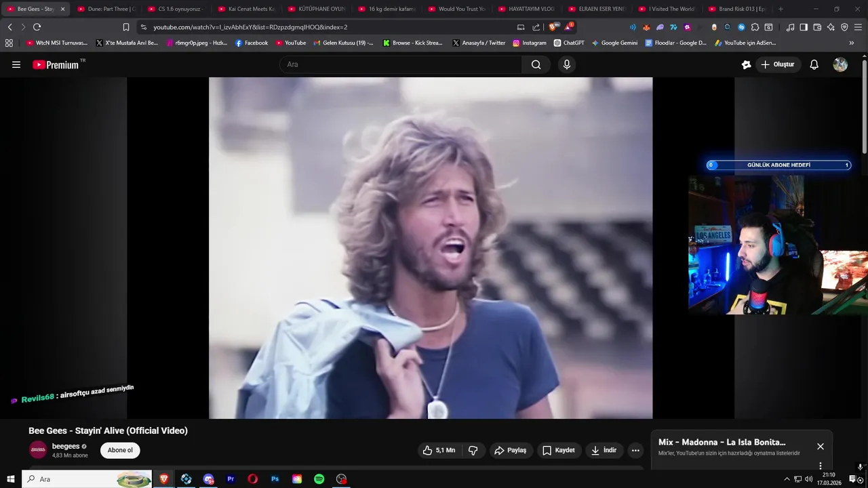
Task: Dislike the video with thumbs down
Action: (x=473, y=450)
